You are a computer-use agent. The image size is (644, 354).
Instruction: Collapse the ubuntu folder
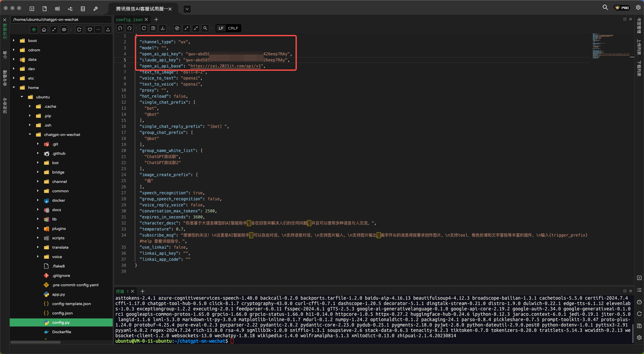pos(22,97)
